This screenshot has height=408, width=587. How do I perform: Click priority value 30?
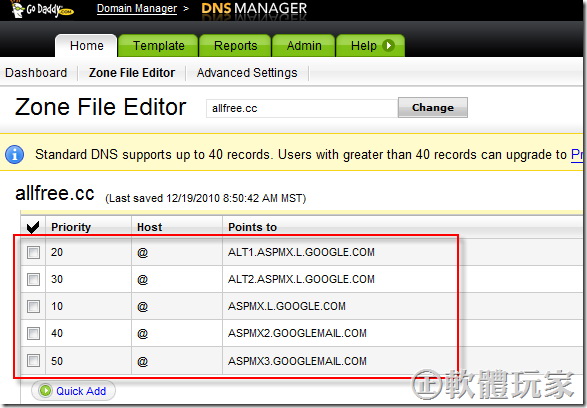(x=57, y=279)
